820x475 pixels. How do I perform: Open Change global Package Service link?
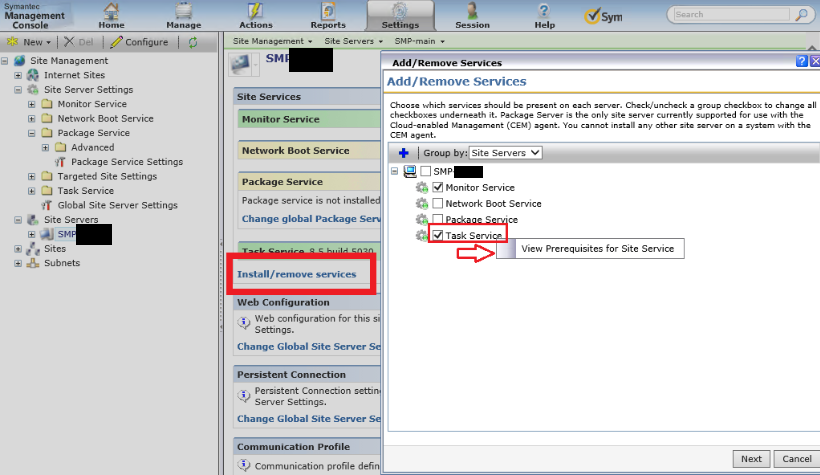311,219
